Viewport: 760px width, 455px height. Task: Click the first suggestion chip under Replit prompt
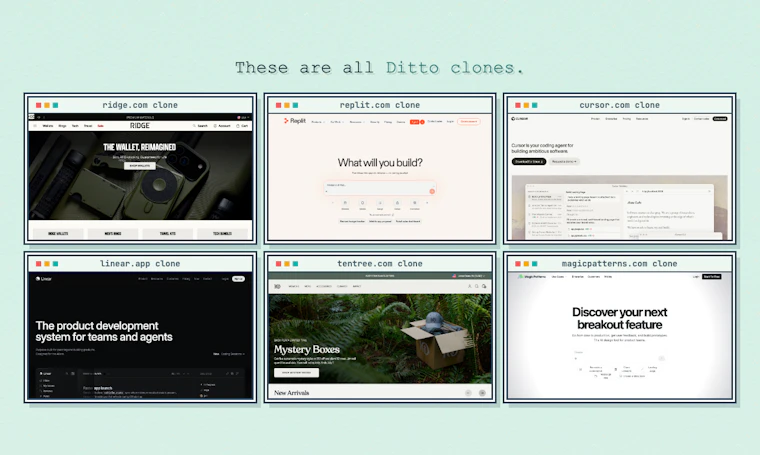pos(352,221)
